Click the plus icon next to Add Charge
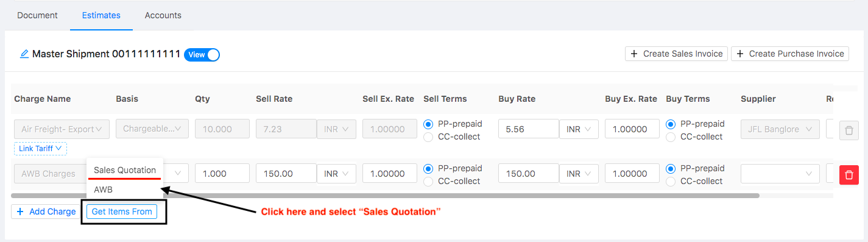 [x=20, y=212]
